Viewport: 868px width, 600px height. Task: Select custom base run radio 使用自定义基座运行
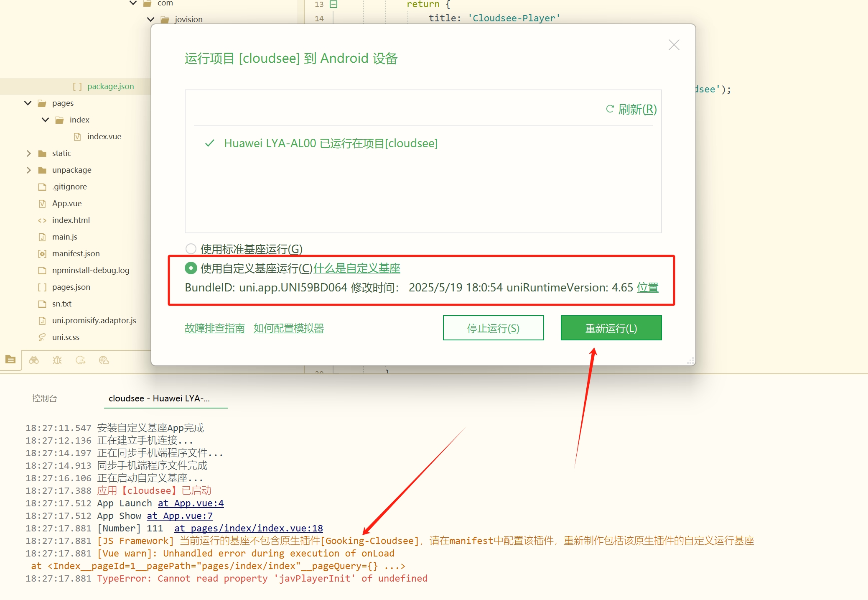[x=191, y=268]
